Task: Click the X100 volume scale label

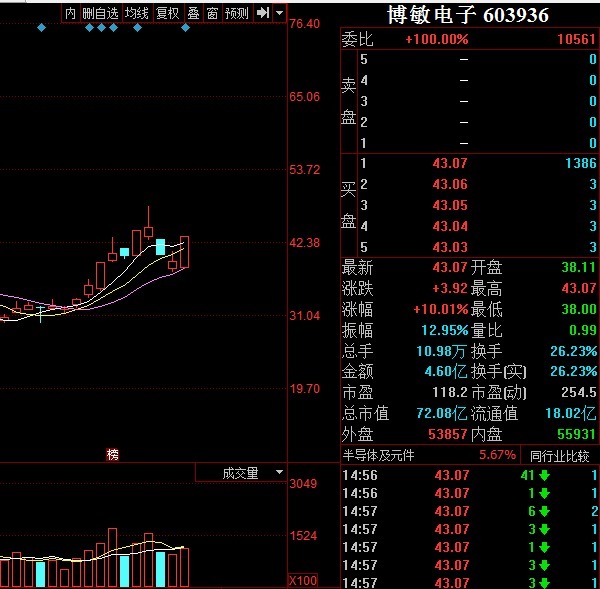Action: pos(302,581)
